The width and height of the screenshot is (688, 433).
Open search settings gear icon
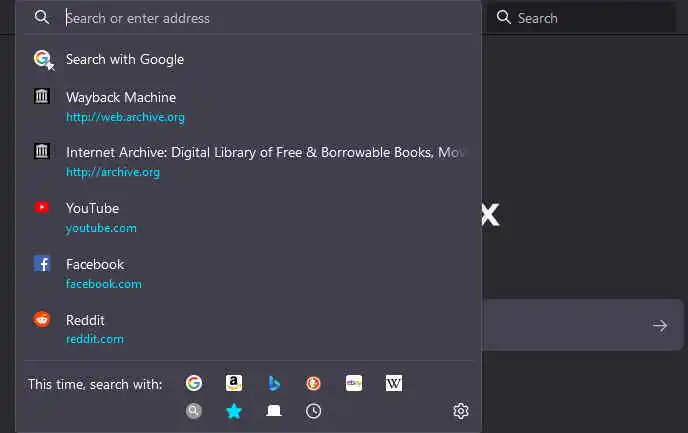point(461,411)
